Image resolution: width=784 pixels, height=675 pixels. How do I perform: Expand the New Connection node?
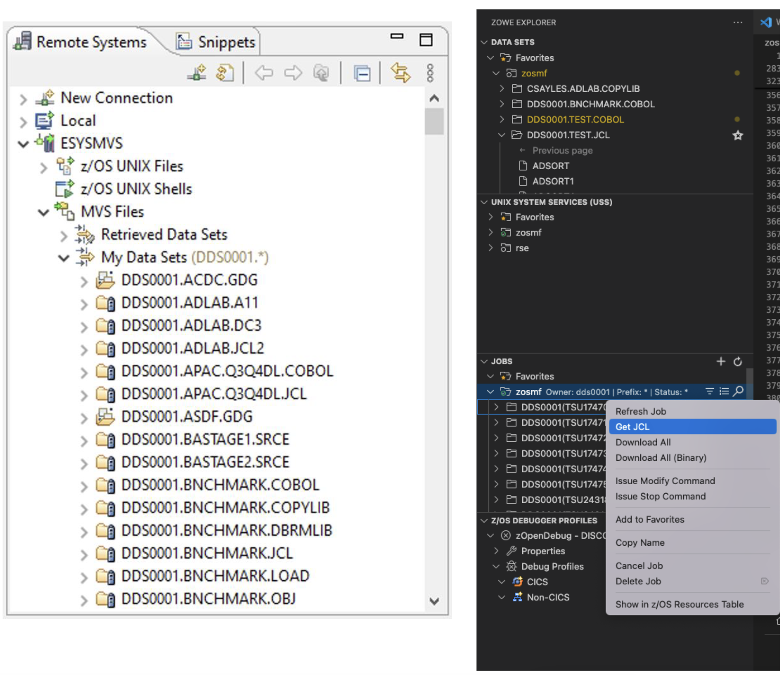[x=23, y=99]
